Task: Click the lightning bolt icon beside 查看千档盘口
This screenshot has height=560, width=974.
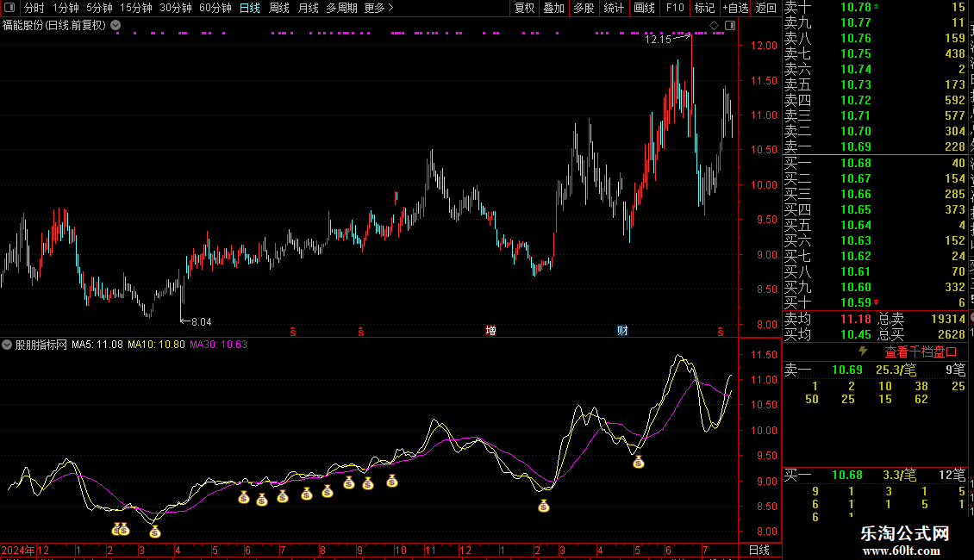Action: coord(863,352)
